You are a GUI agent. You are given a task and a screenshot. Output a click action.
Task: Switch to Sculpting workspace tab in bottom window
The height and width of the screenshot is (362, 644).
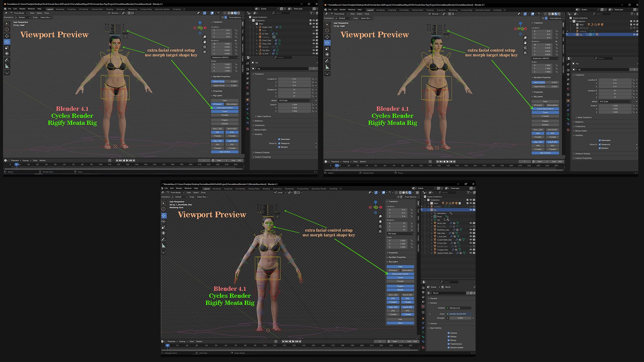coord(228,189)
